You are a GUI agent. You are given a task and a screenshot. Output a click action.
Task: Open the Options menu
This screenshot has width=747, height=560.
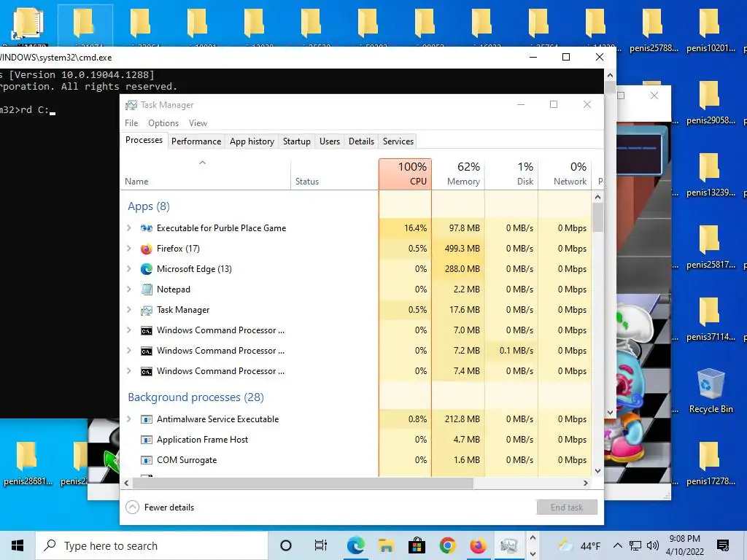click(x=163, y=122)
